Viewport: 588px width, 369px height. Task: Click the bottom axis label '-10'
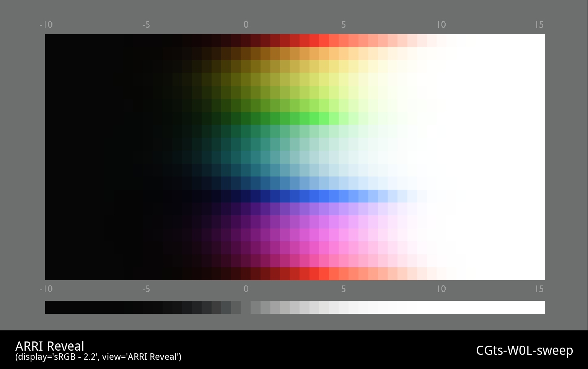(46, 289)
